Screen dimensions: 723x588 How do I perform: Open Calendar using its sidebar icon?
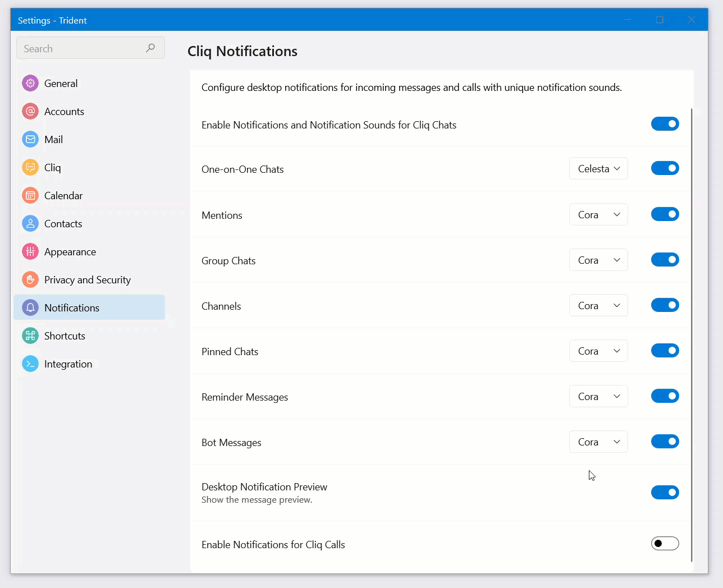point(30,195)
